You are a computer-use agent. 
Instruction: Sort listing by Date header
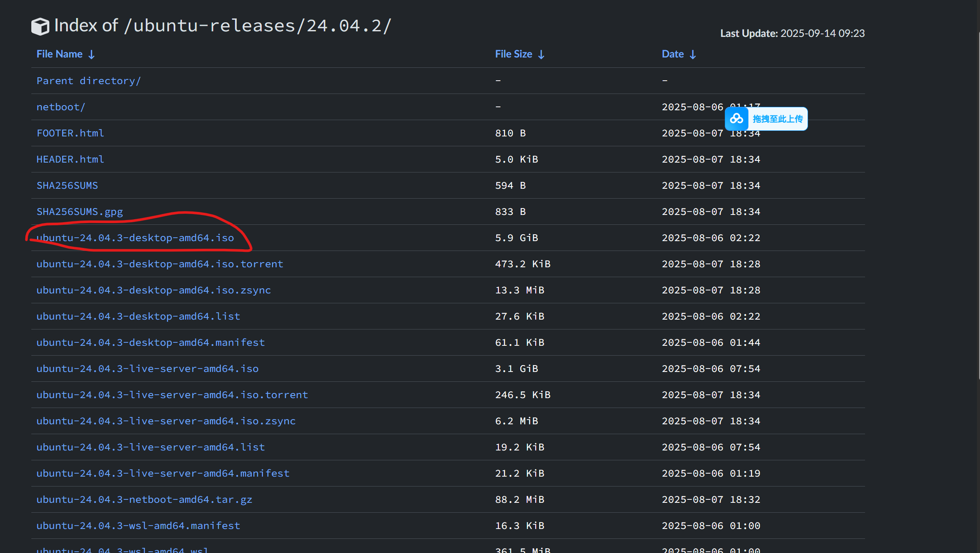[x=672, y=54]
